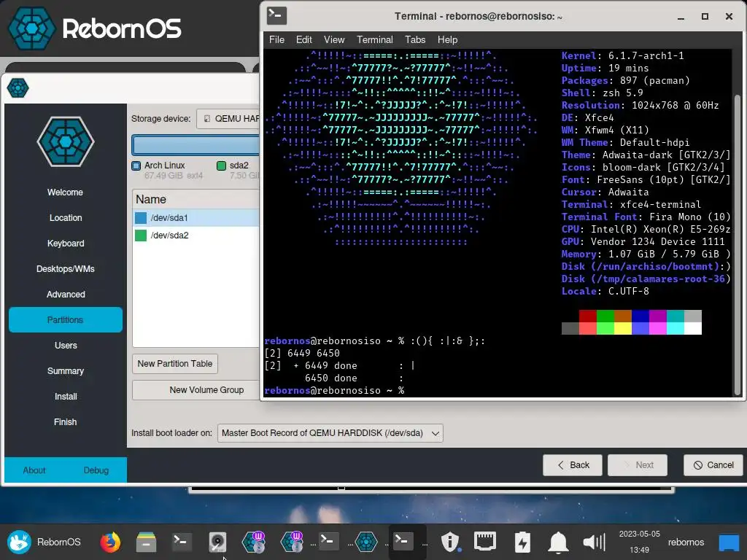The width and height of the screenshot is (747, 560).
Task: Click the Kernel line in terminal output
Action: (x=622, y=55)
